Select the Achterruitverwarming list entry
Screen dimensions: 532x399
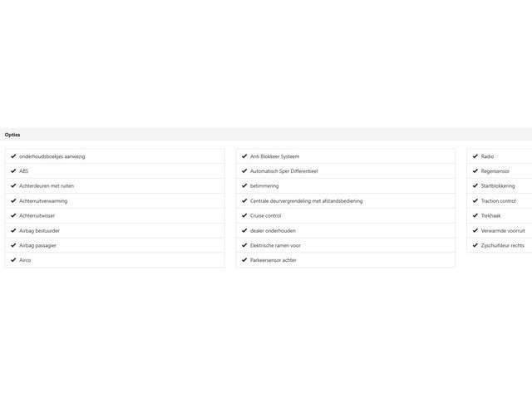tap(115, 201)
